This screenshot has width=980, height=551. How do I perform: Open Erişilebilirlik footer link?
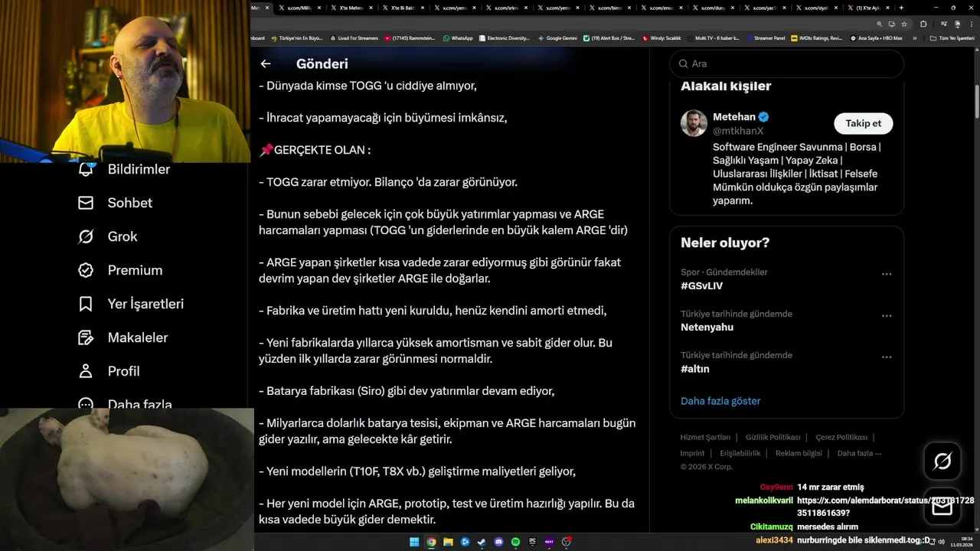point(740,453)
